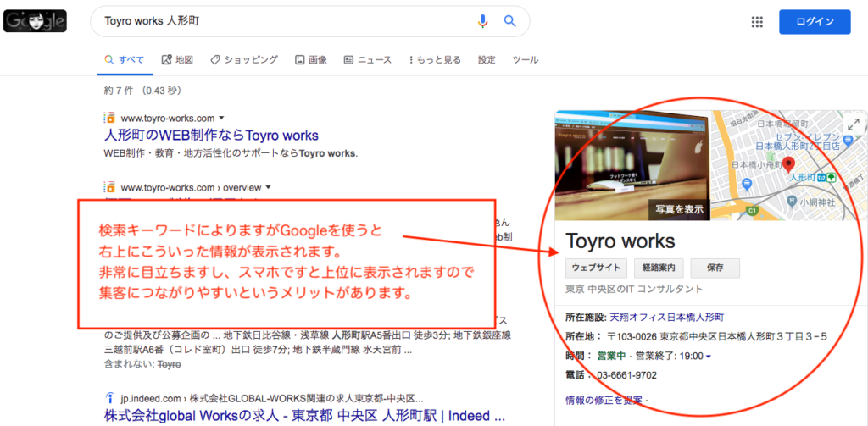Open the もっと見る menu

[x=435, y=60]
